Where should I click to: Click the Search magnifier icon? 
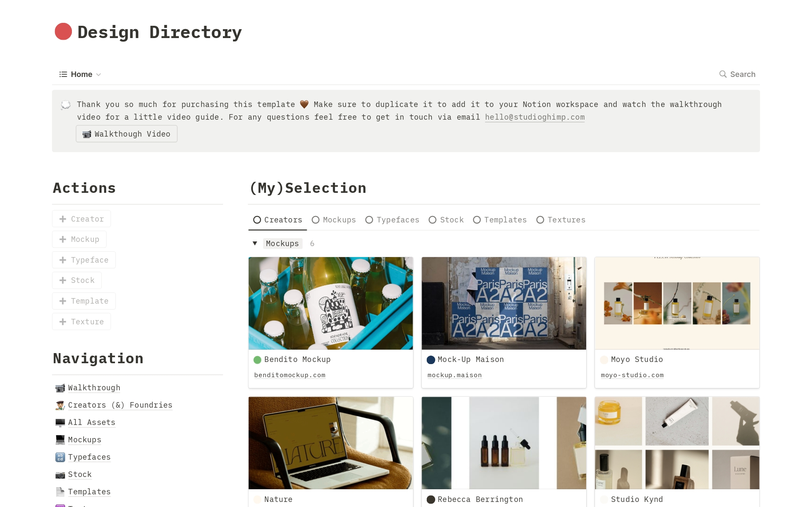point(723,74)
